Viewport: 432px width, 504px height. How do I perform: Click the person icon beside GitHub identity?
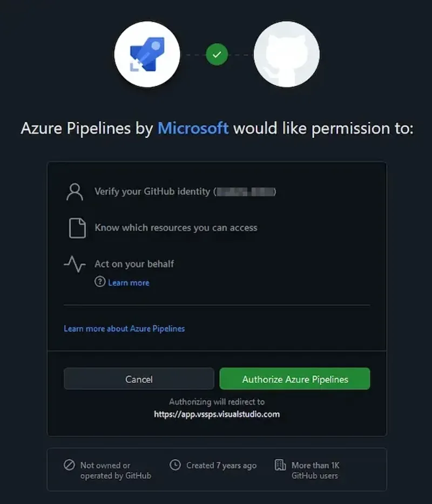coord(75,191)
